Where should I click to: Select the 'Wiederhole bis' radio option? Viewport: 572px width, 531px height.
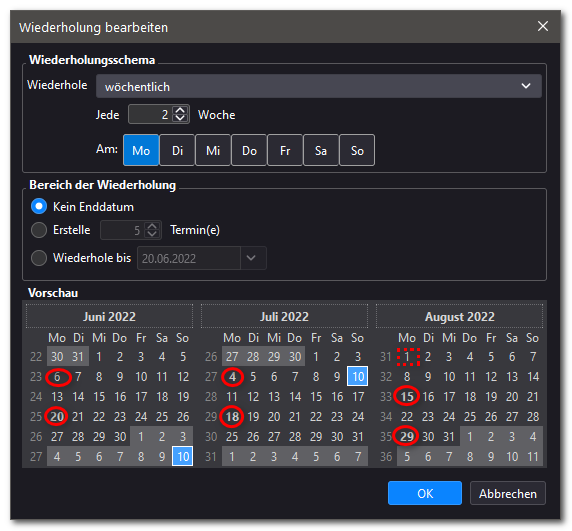click(39, 258)
